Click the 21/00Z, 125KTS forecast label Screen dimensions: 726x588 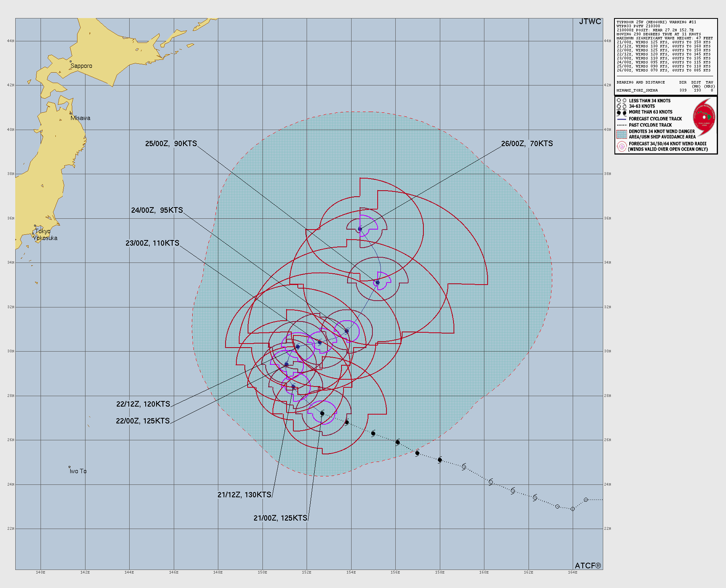[280, 518]
